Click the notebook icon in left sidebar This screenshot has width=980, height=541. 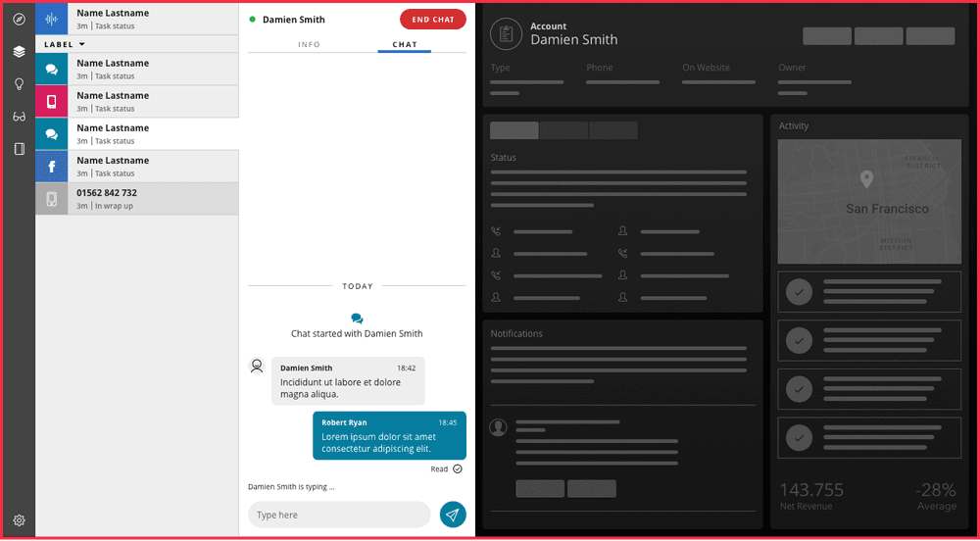click(x=19, y=149)
